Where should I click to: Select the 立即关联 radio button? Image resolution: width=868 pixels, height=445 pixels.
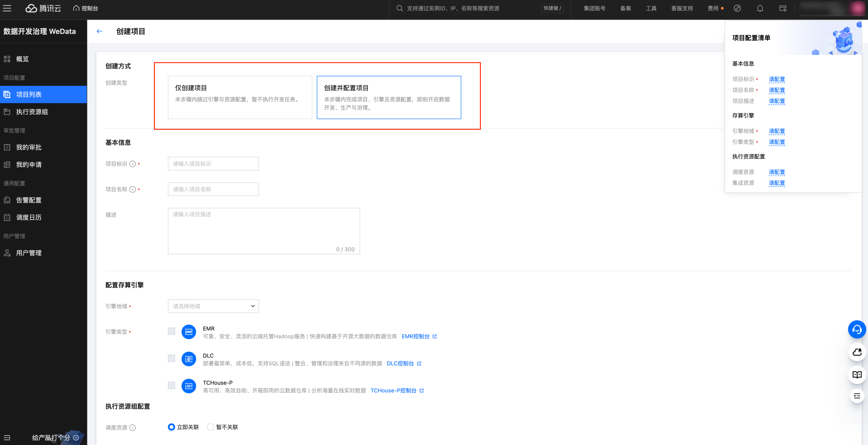(x=171, y=427)
